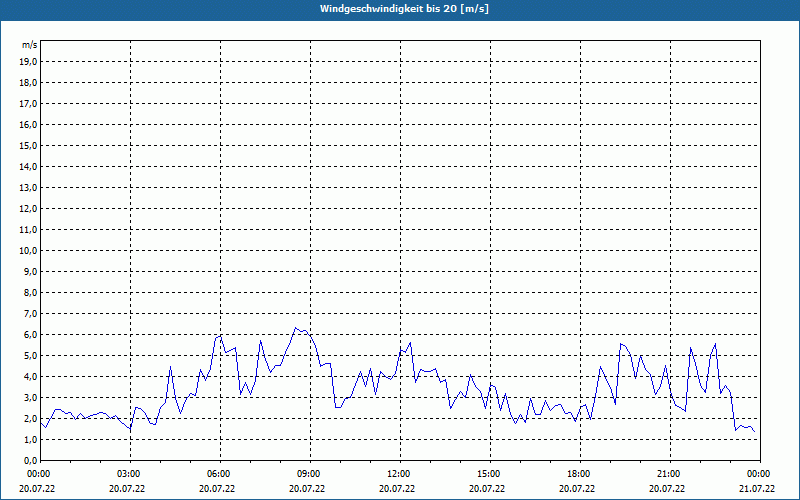Click the 09:00 time axis label
800x500 pixels.
[310, 474]
